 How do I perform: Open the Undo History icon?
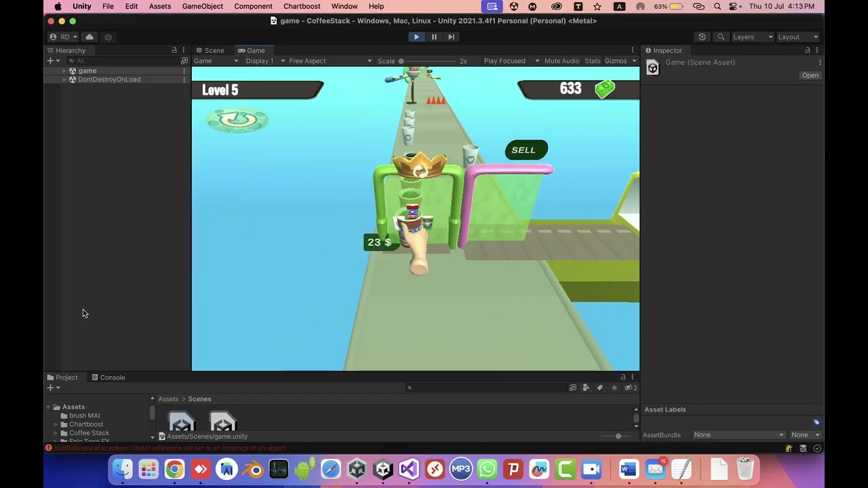pyautogui.click(x=702, y=37)
